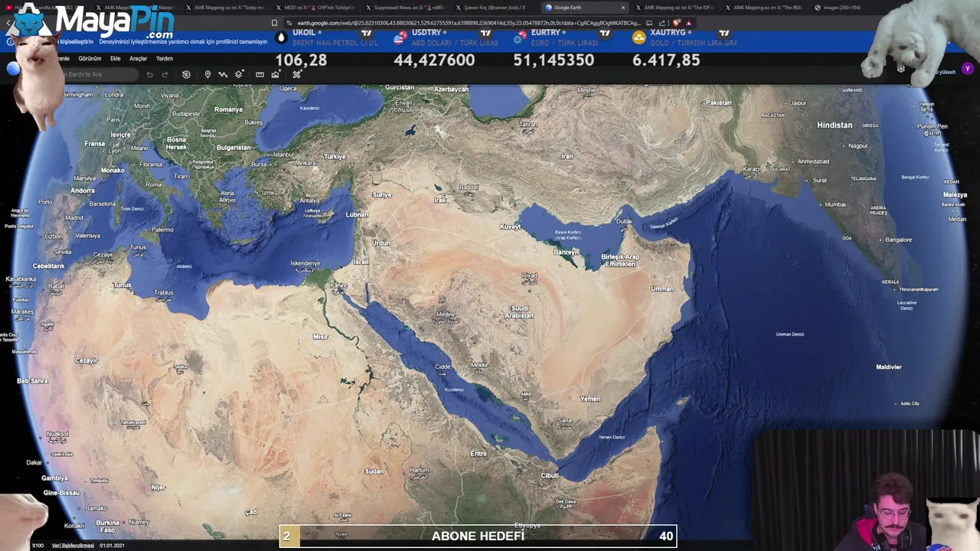The image size is (980, 551).
Task: Open the Araçlar menu
Action: (x=138, y=59)
